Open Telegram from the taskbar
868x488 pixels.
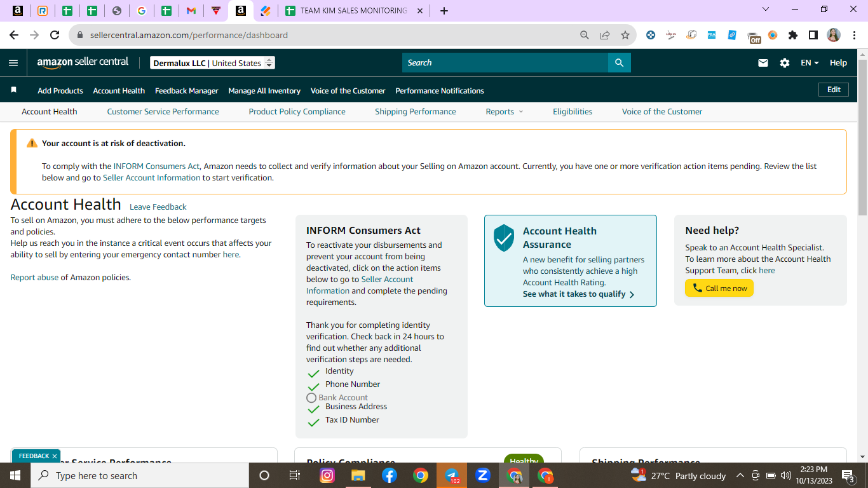coord(452,475)
